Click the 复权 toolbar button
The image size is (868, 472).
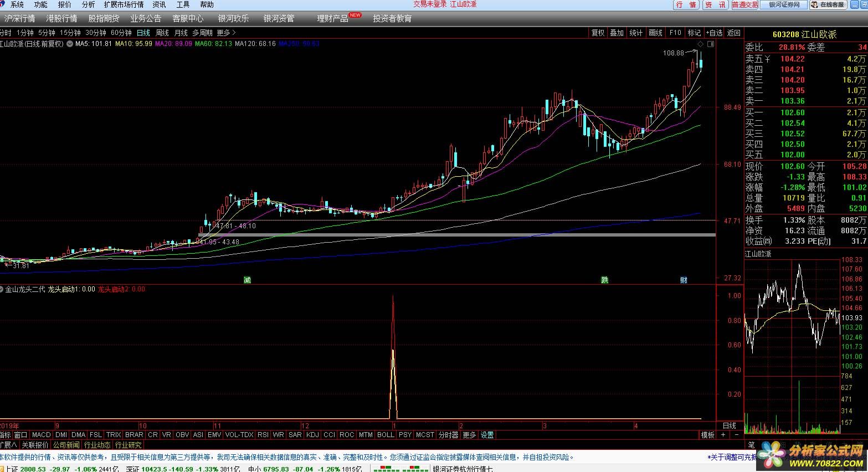pyautogui.click(x=598, y=33)
